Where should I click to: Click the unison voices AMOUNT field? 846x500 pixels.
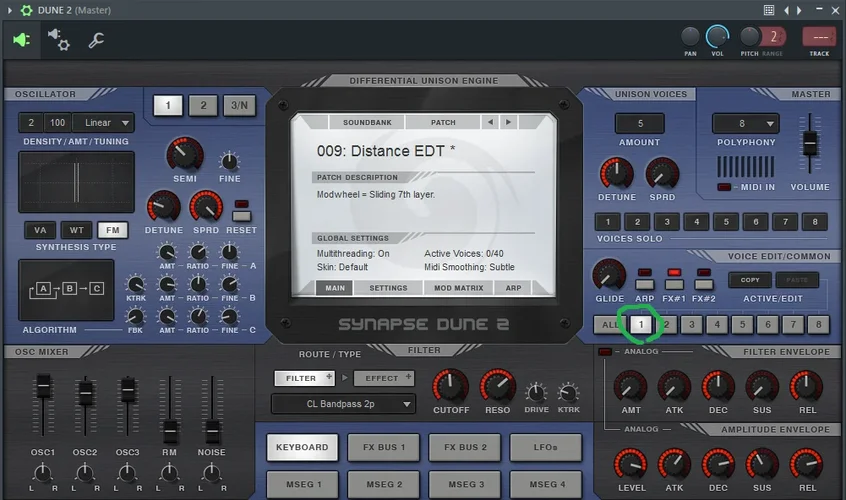[x=638, y=123]
